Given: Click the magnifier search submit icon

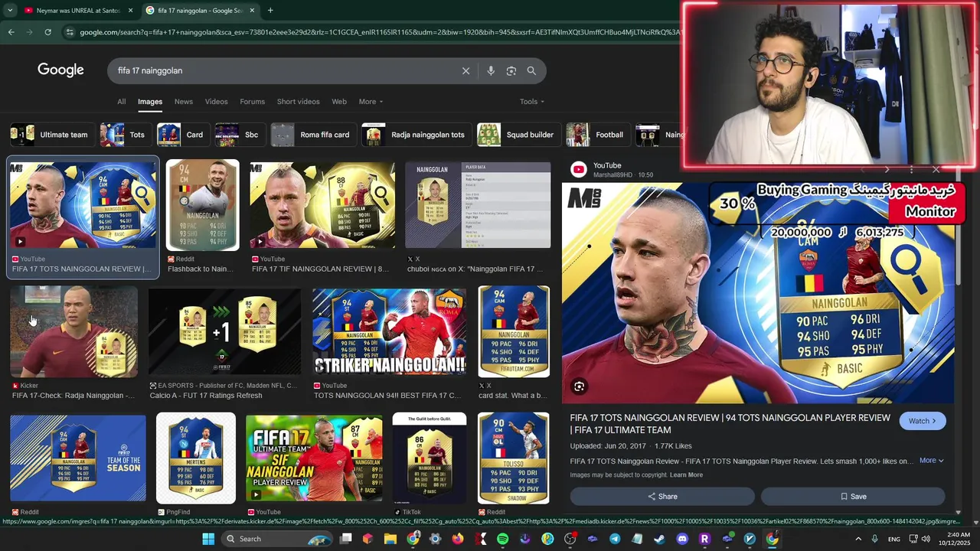Looking at the screenshot, I should pyautogui.click(x=531, y=70).
